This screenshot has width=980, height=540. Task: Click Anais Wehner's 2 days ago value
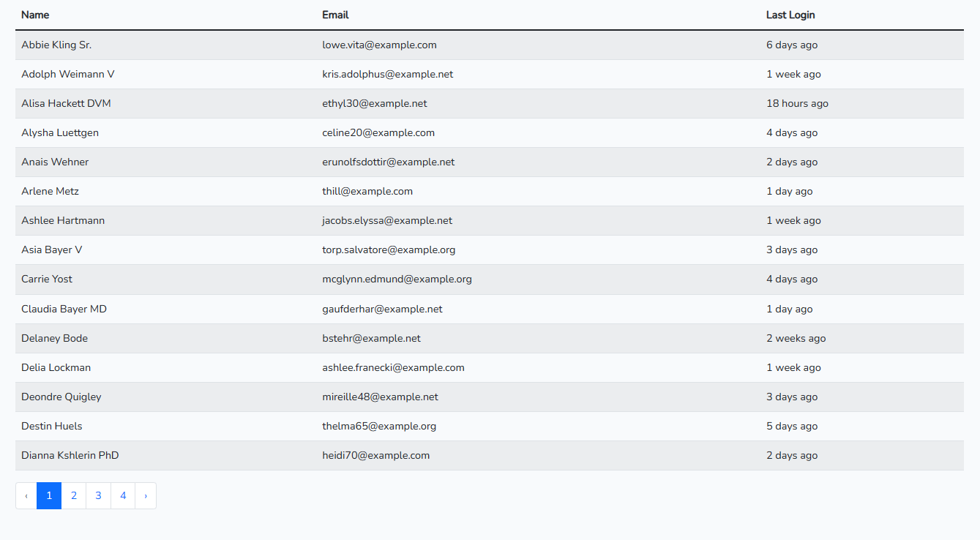pos(792,162)
